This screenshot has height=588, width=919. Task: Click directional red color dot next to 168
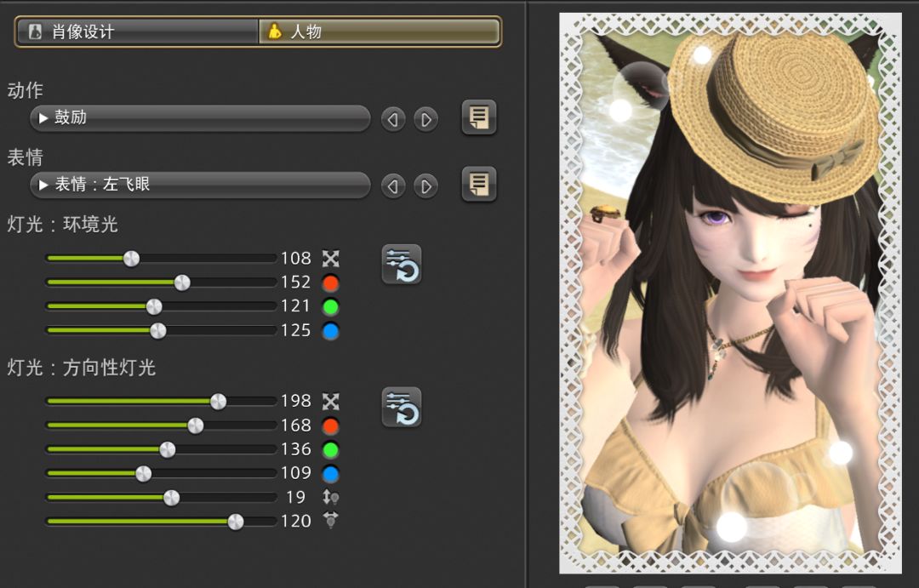(330, 425)
